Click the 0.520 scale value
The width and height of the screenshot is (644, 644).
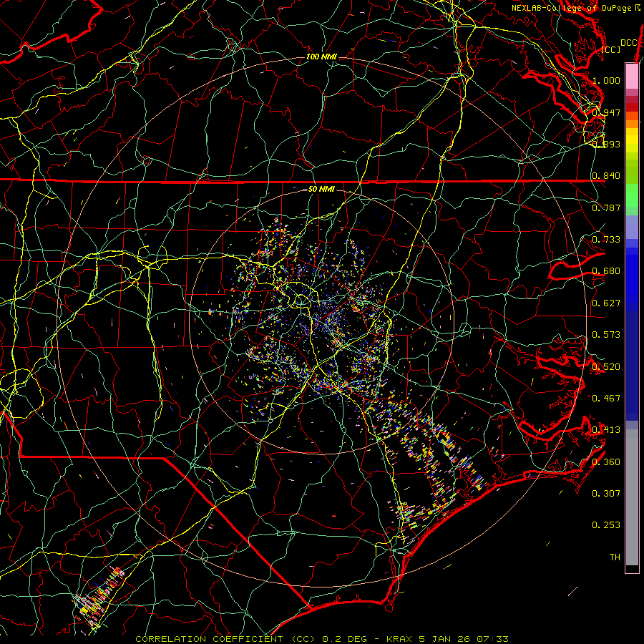(606, 366)
